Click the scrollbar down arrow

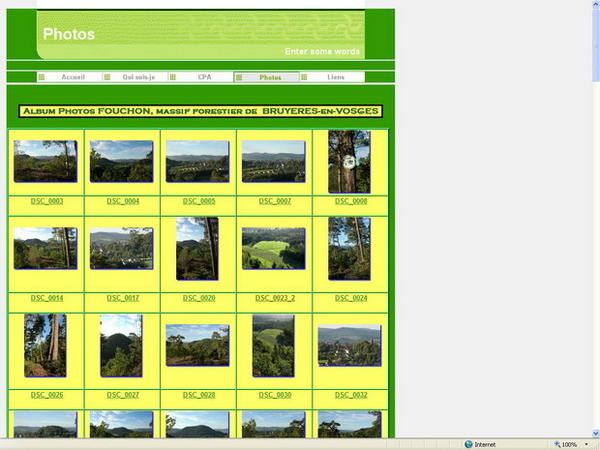click(596, 434)
